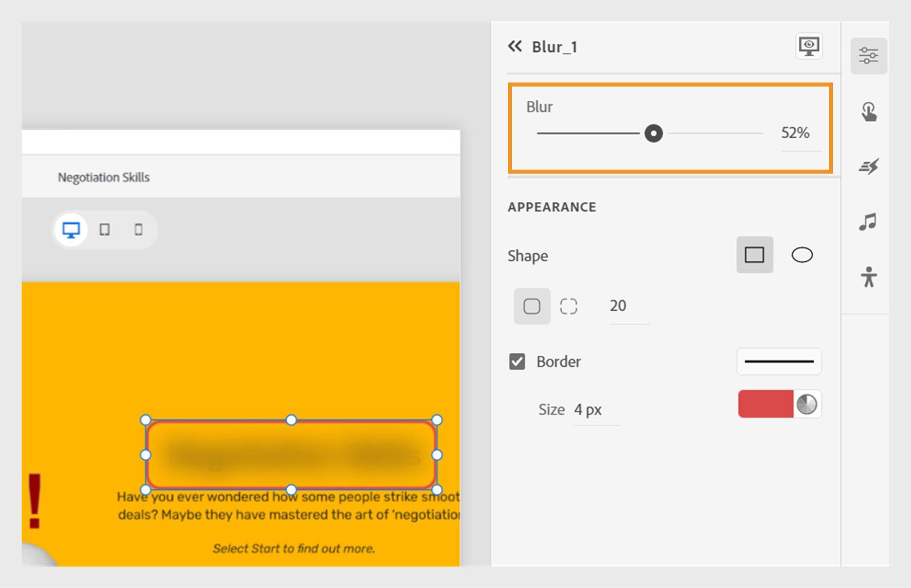The width and height of the screenshot is (911, 588).
Task: Switch to desktop device view
Action: tap(71, 230)
